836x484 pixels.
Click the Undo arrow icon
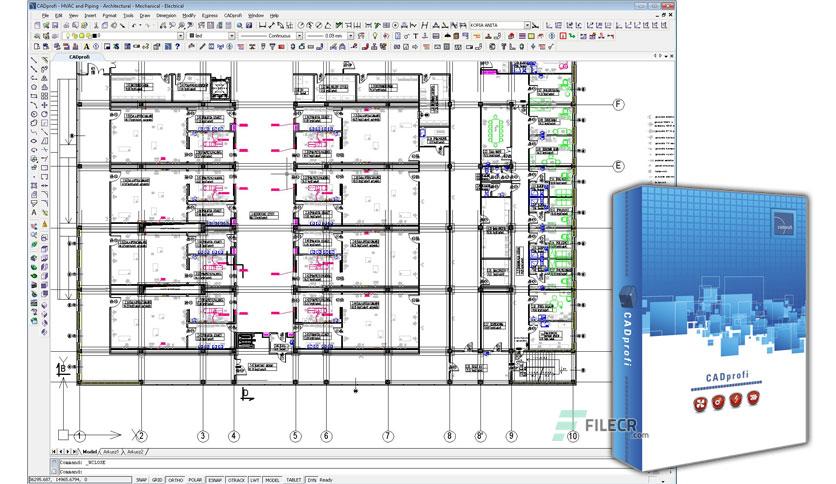[x=134, y=25]
